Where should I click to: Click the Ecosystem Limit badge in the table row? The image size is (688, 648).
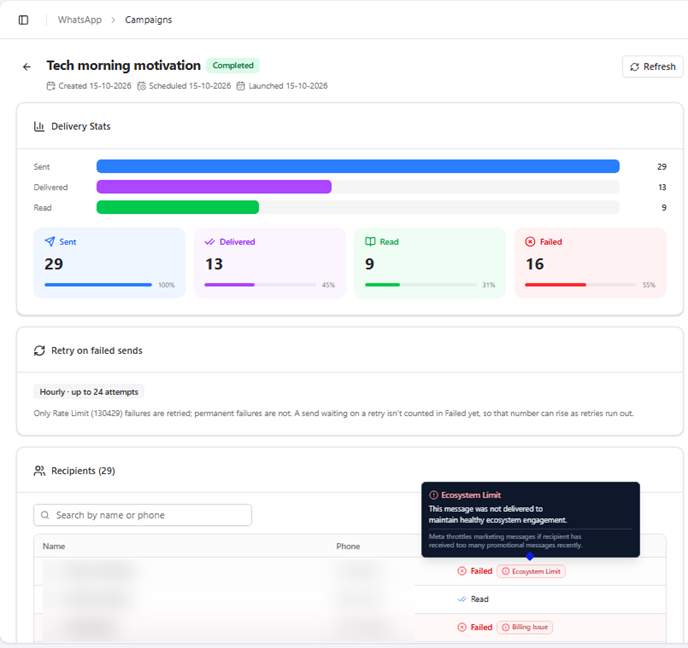[x=531, y=571]
